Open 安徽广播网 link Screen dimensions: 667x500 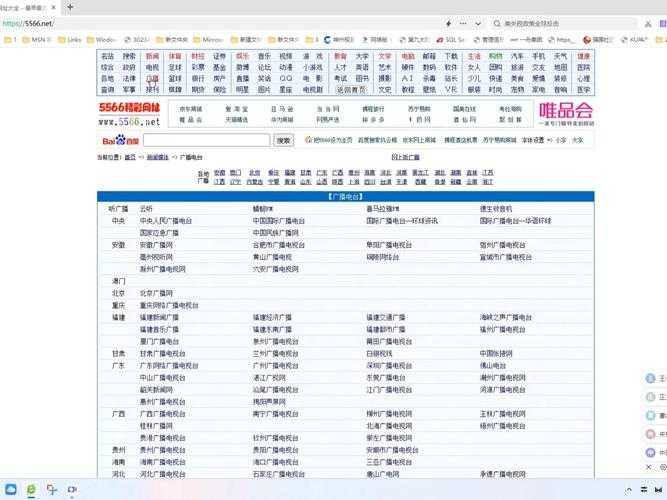156,245
